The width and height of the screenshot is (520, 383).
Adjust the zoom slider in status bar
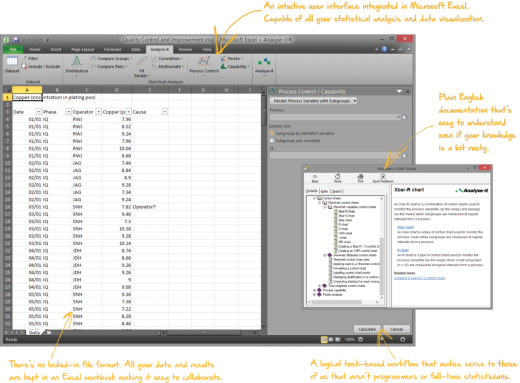(x=382, y=339)
